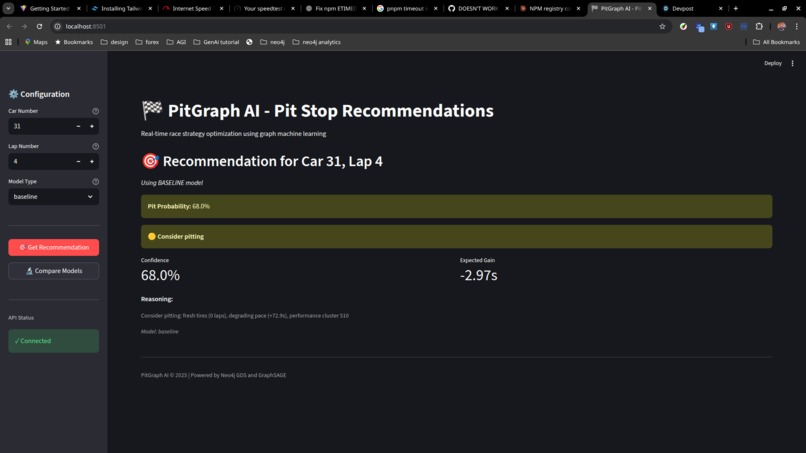Open the design bookmark folder
The height and width of the screenshot is (453, 806).
[x=114, y=42]
